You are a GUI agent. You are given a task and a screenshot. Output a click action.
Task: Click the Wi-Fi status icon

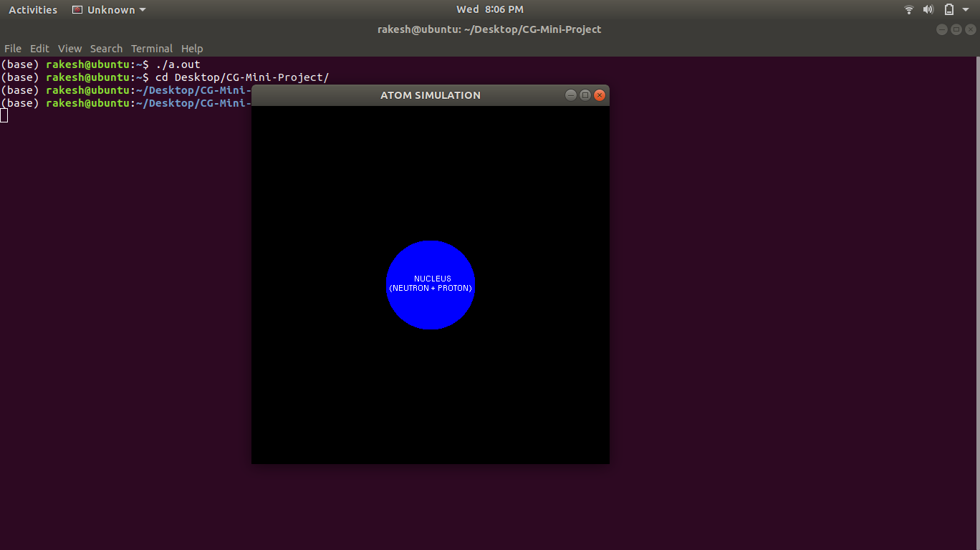[909, 9]
